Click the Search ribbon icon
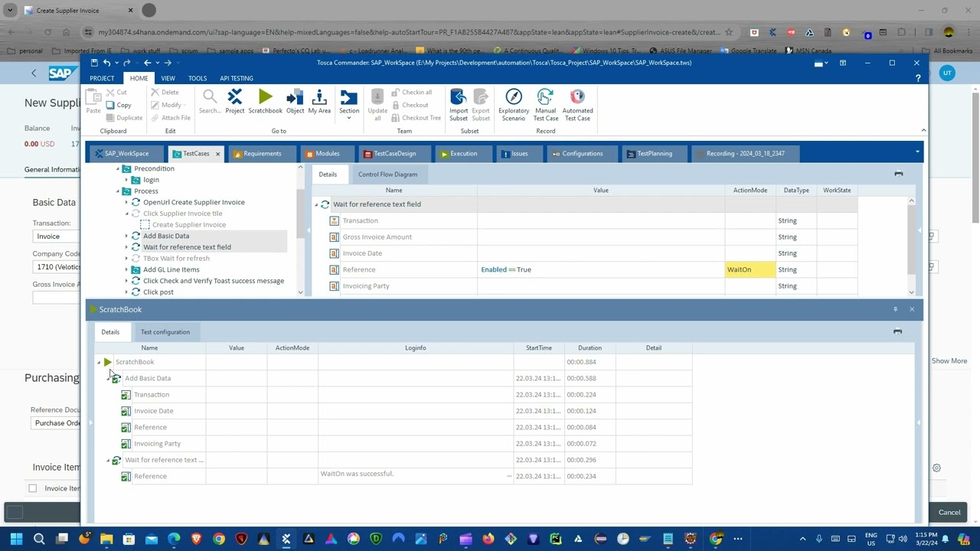 210,102
